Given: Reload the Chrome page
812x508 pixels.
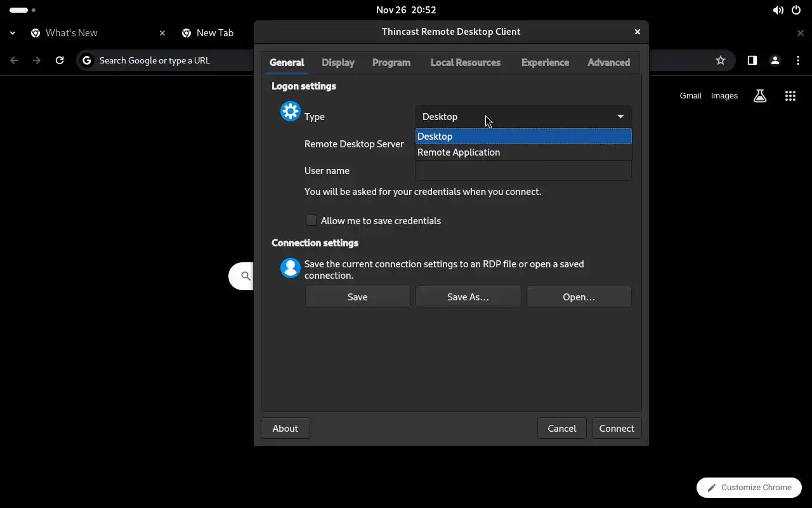Looking at the screenshot, I should tap(60, 60).
